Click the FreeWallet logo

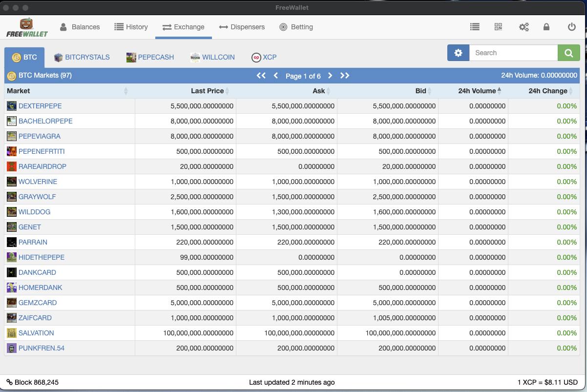tap(27, 27)
